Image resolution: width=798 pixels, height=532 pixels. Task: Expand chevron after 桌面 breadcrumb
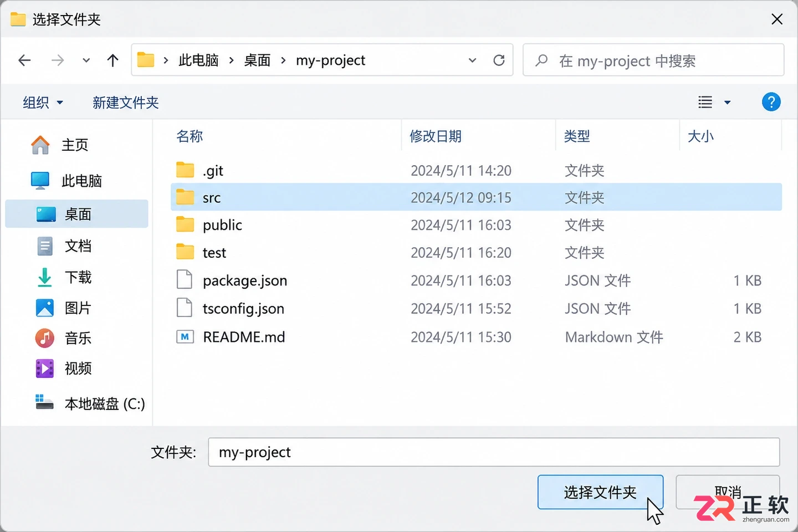tap(283, 60)
